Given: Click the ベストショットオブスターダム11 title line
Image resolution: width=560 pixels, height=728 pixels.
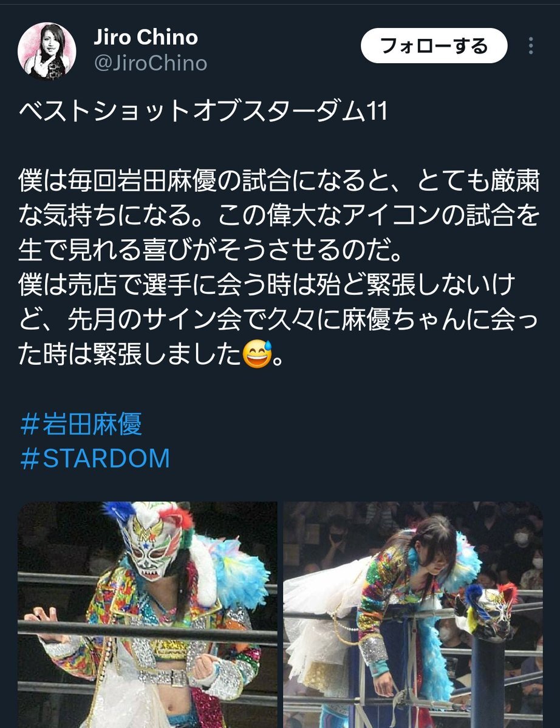Looking at the screenshot, I should tap(203, 112).
